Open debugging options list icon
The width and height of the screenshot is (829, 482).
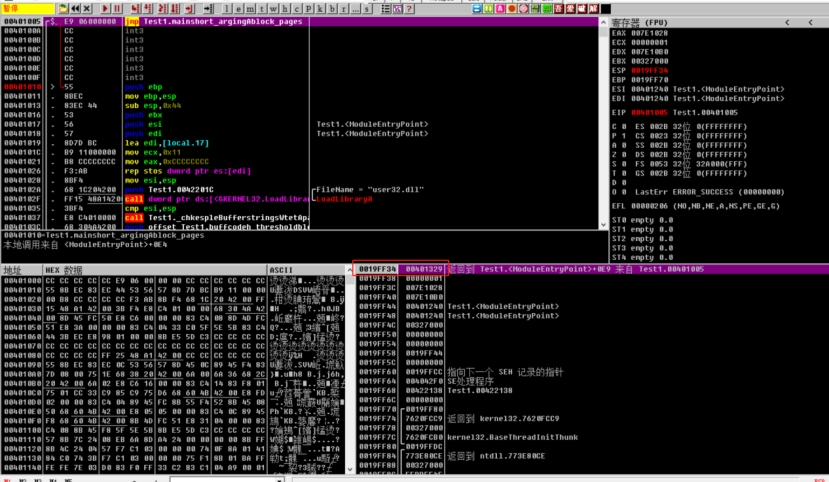tap(386, 9)
